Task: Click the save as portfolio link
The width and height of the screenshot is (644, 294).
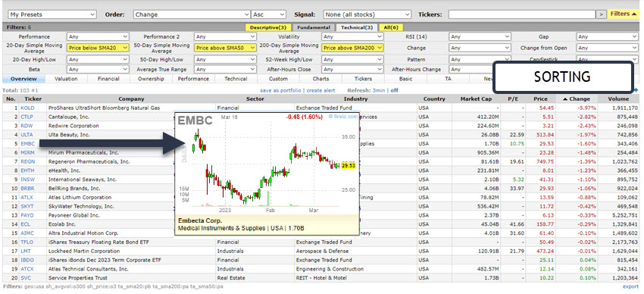Action: point(280,90)
